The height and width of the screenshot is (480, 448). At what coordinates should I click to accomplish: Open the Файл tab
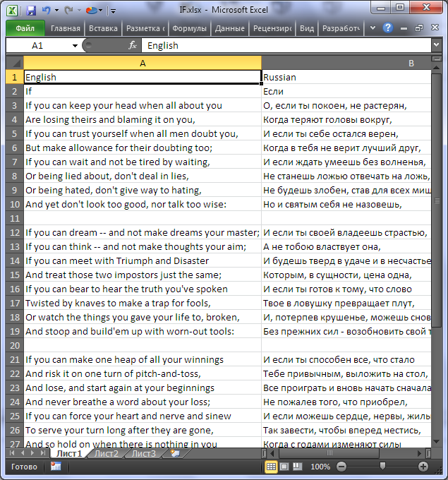click(25, 28)
